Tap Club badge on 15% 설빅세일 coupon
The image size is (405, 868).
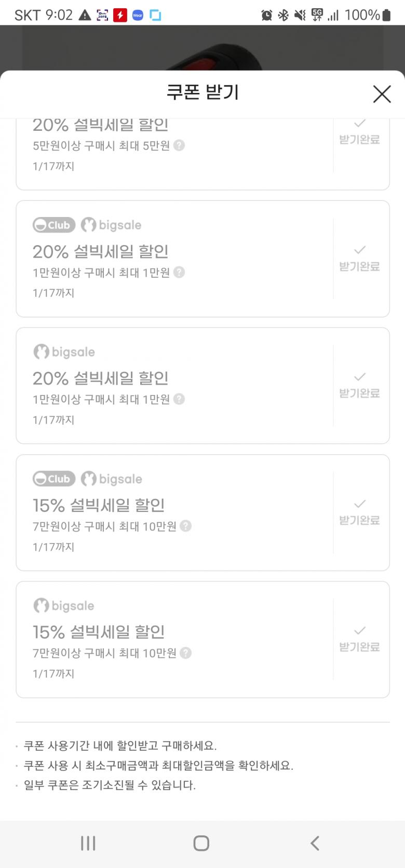(x=54, y=479)
